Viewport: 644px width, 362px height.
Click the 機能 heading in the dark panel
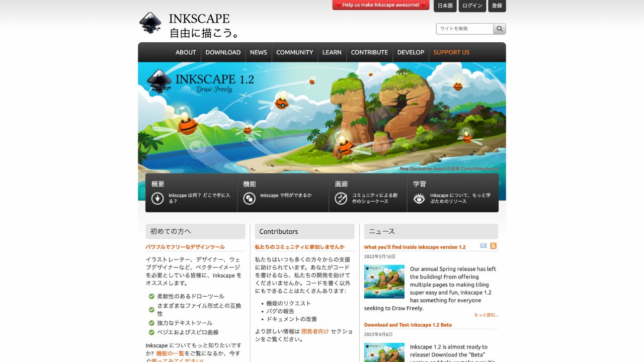(250, 184)
